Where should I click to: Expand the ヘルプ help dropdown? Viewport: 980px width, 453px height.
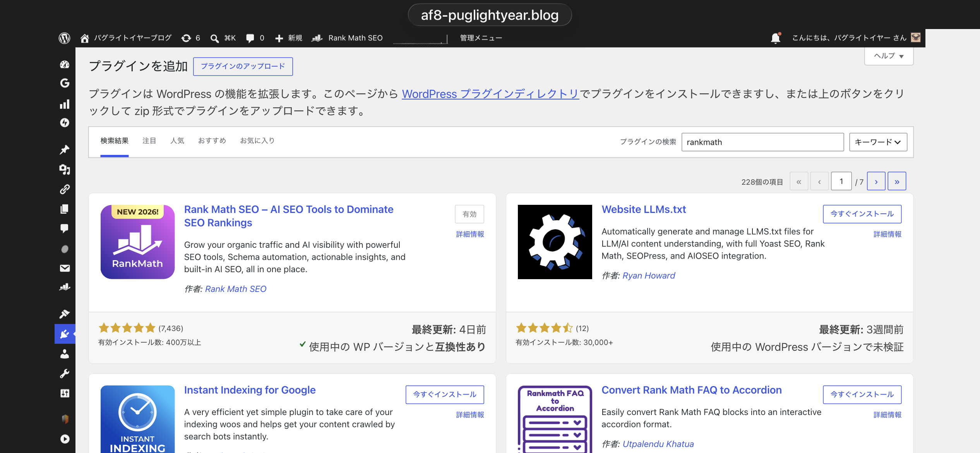click(889, 56)
